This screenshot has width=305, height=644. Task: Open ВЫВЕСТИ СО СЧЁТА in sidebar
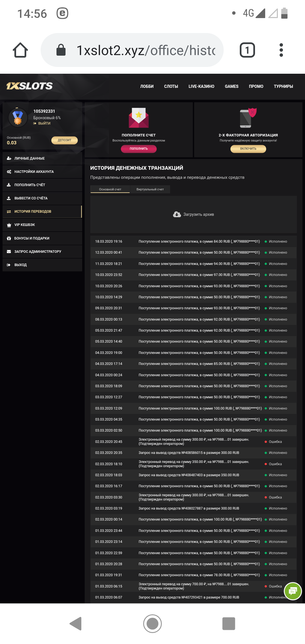31,198
